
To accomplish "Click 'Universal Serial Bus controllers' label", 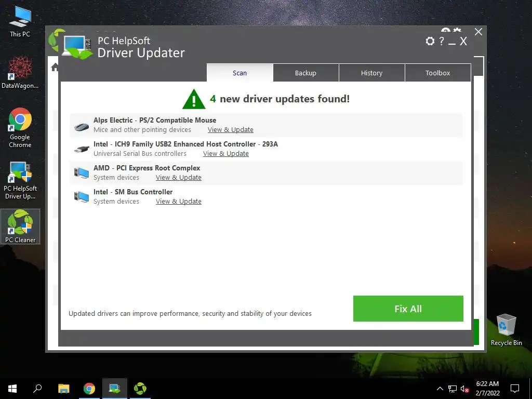I will click(x=140, y=153).
